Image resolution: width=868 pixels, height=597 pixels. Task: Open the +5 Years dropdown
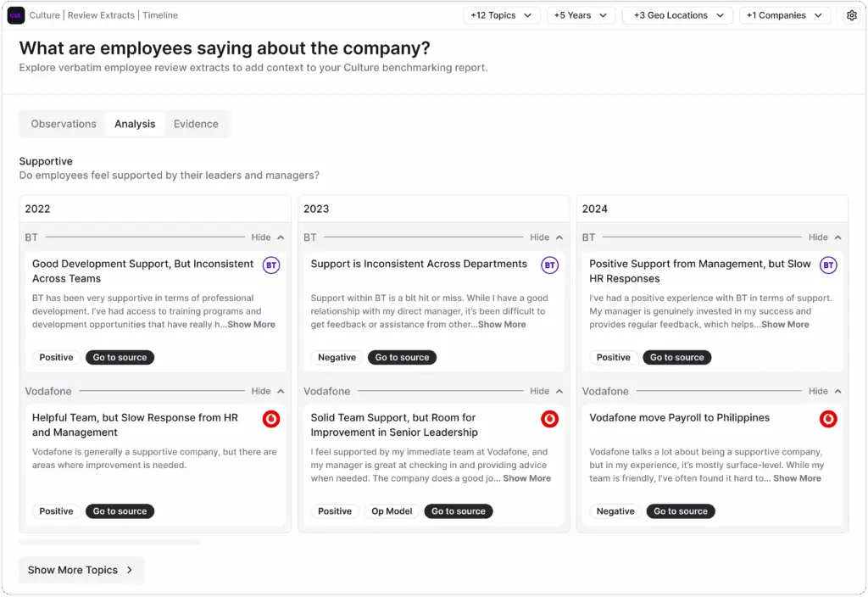pos(581,15)
